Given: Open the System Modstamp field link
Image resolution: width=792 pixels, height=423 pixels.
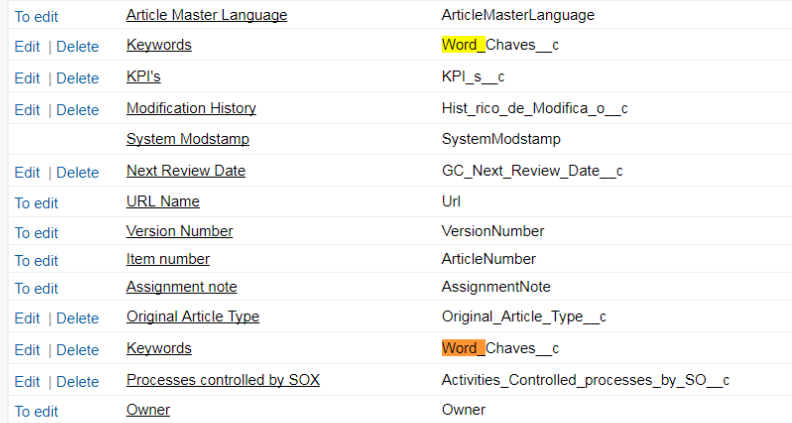Looking at the screenshot, I should click(187, 139).
